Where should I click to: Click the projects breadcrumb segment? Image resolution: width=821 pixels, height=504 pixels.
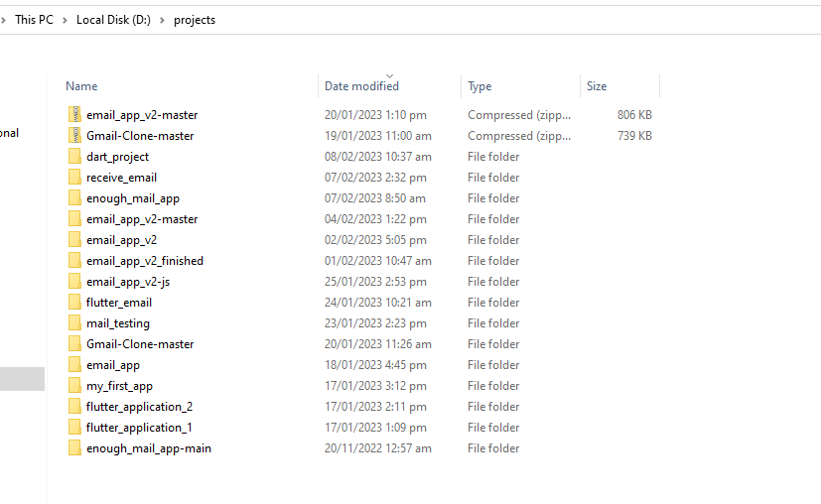pyautogui.click(x=195, y=20)
